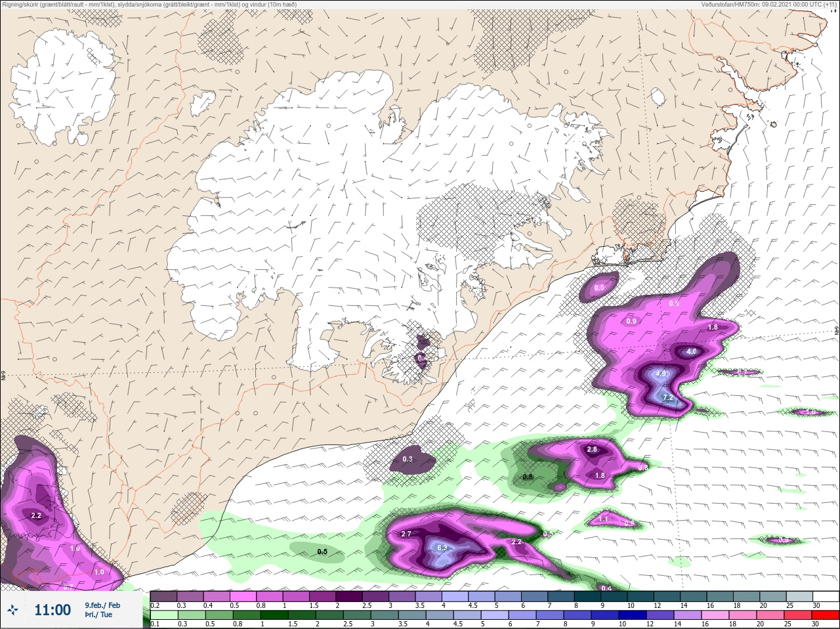Click the '0.1' label under the rain legend
The height and width of the screenshot is (629, 840).
(155, 624)
